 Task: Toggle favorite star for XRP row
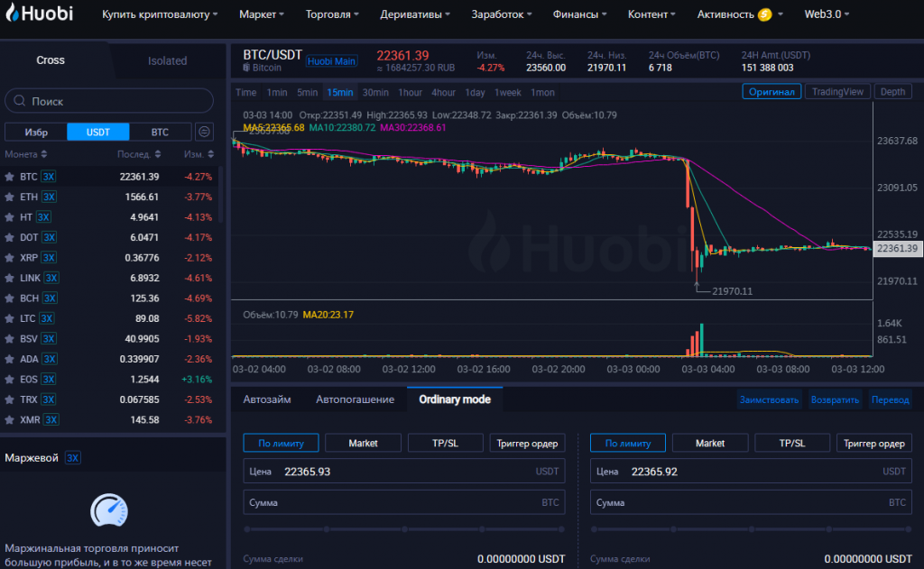[x=9, y=257]
